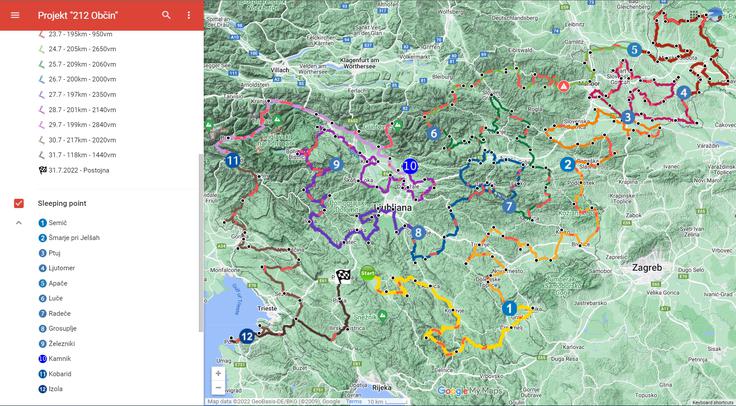This screenshot has width=736, height=406.
Task: Click map marker number 5
Action: (634, 49)
